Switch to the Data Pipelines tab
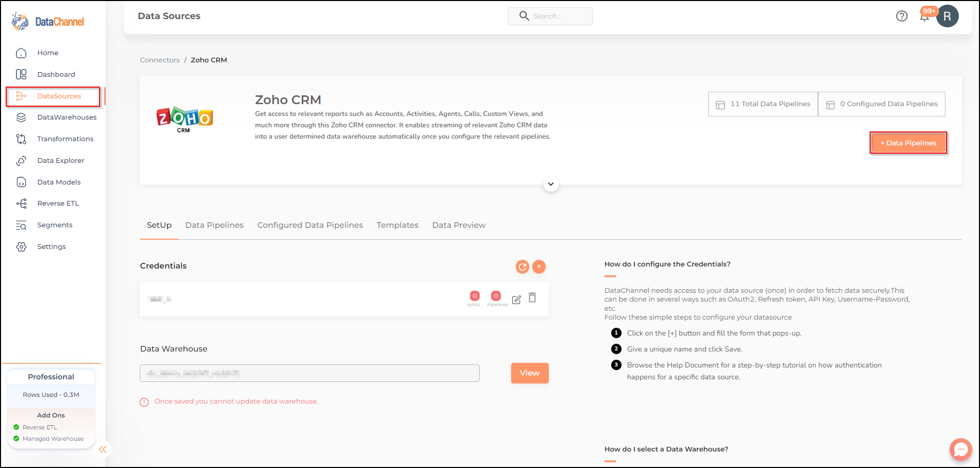 [x=215, y=225]
